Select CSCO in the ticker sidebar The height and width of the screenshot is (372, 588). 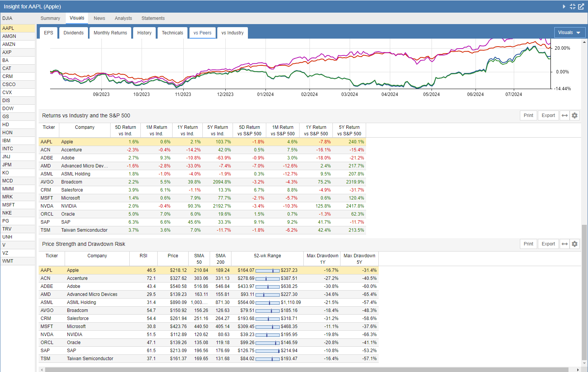[x=18, y=84]
